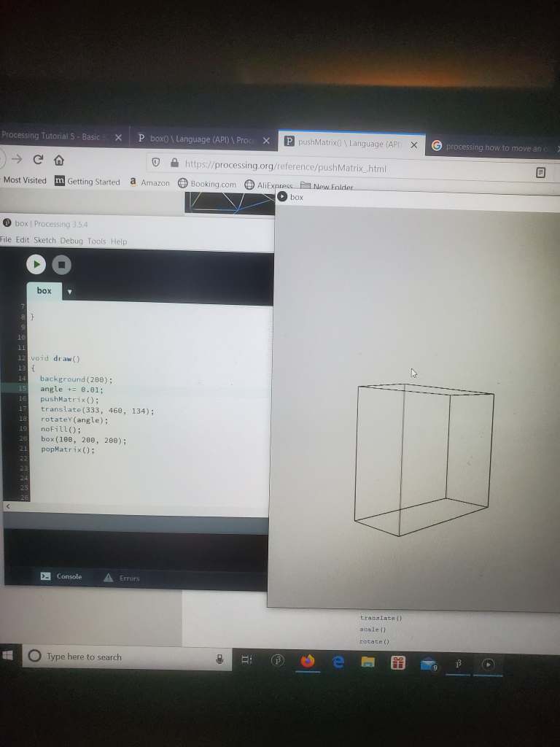Select the box sketch tab
560x747 pixels.
[x=44, y=290]
